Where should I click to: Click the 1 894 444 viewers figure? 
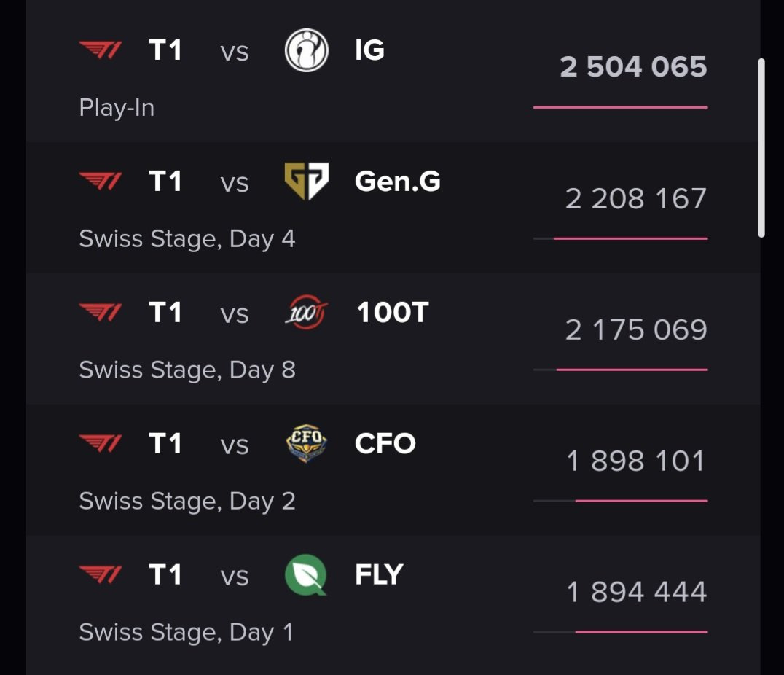[x=636, y=592]
